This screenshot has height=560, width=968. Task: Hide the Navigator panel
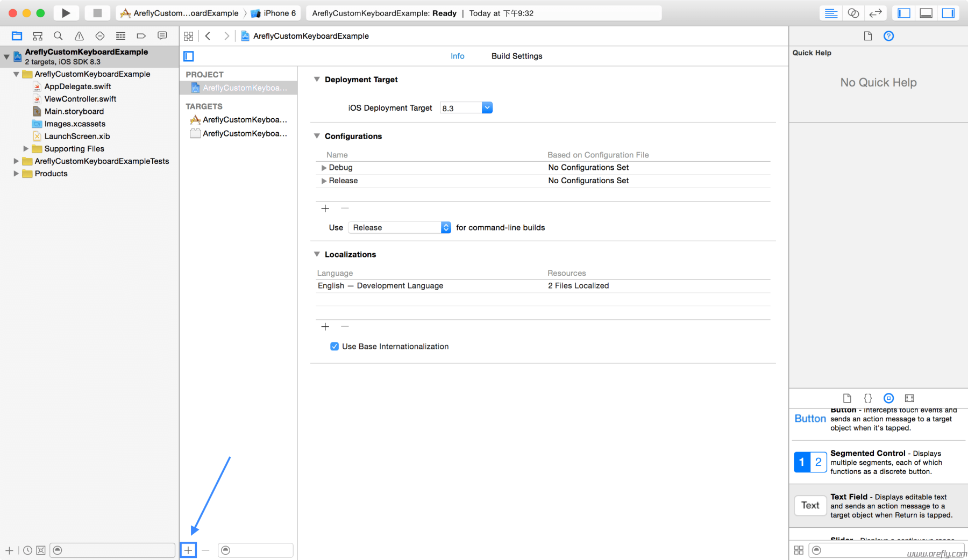click(x=903, y=12)
